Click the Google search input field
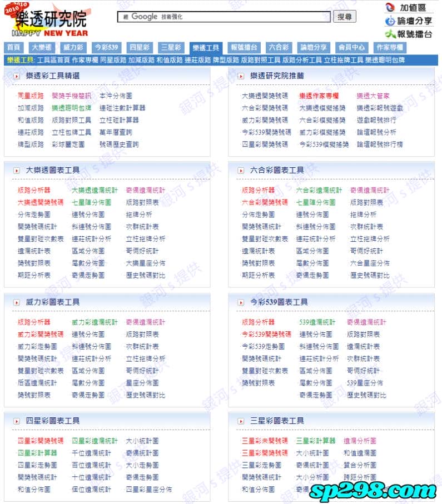442x504 pixels. (x=224, y=17)
